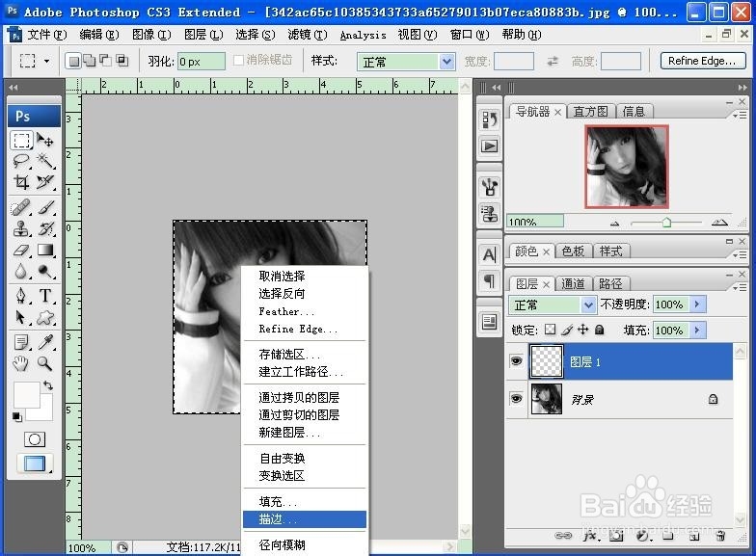Viewport: 756px width, 556px height.
Task: Select the Eyedropper tool
Action: tap(45, 342)
